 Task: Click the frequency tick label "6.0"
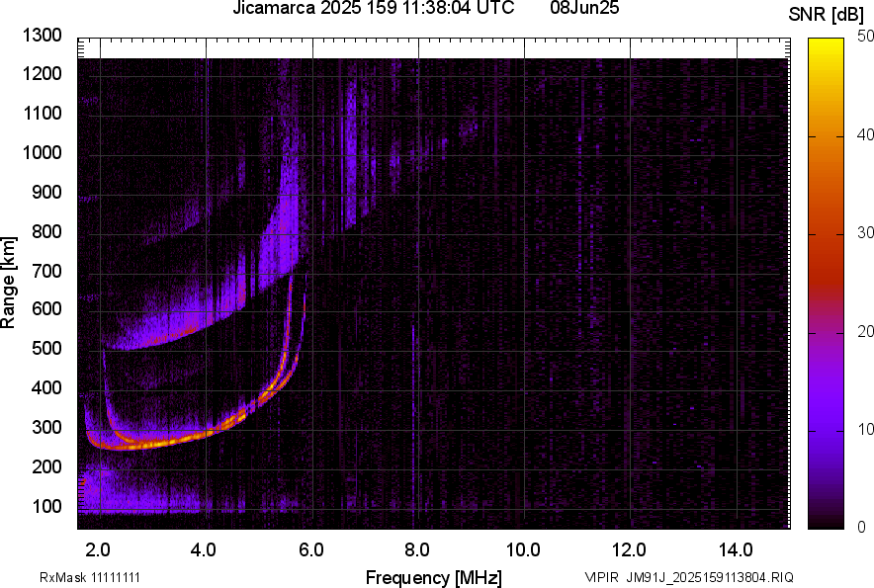click(x=311, y=550)
